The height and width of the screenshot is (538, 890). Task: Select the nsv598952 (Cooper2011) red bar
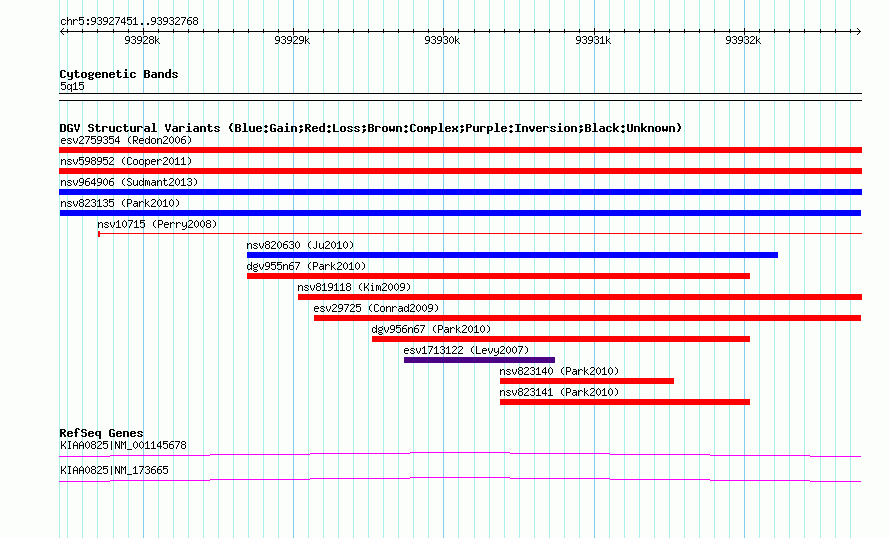click(460, 171)
